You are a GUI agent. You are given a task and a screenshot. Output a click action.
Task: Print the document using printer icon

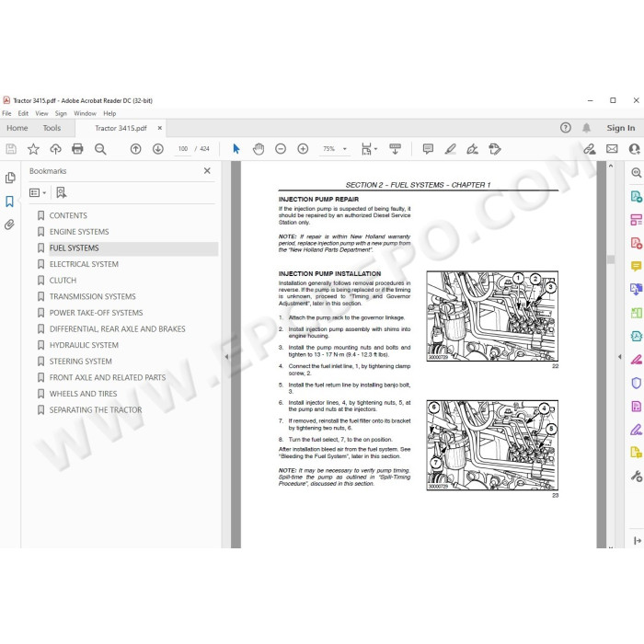coord(77,149)
